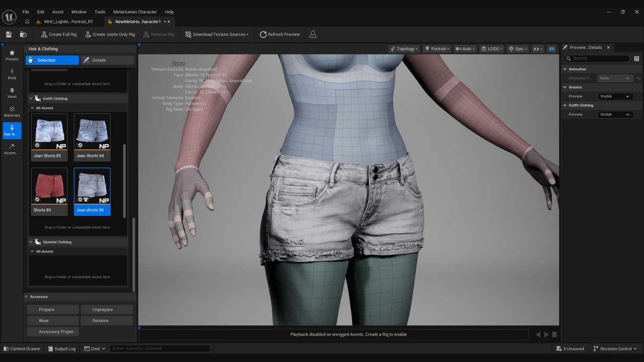Screen dimensions: 644x362
Task: Click the property matrix grid icon
Action: pos(636,58)
